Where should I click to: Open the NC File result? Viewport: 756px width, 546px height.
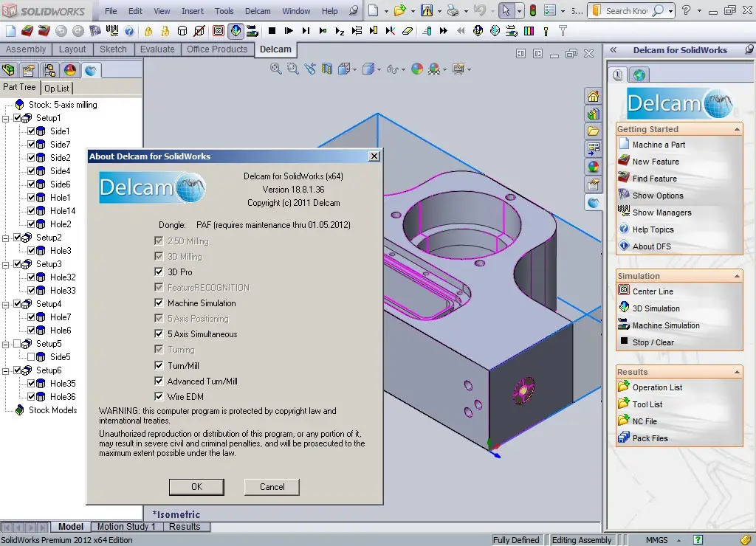click(644, 421)
